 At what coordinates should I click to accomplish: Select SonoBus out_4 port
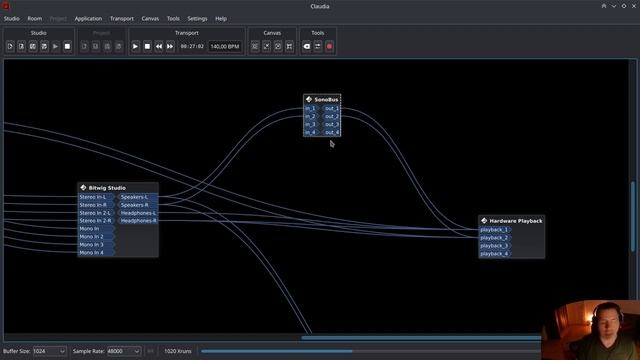click(331, 132)
